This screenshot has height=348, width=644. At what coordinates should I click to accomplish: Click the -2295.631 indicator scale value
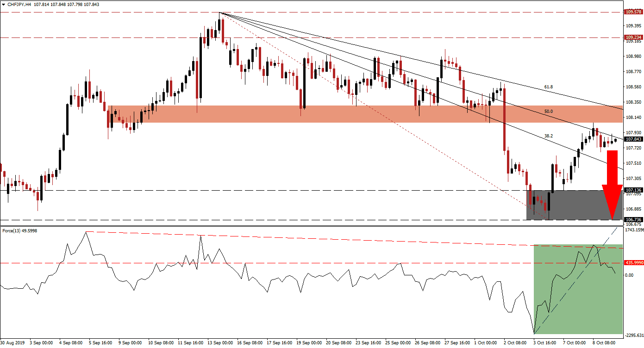click(x=634, y=336)
